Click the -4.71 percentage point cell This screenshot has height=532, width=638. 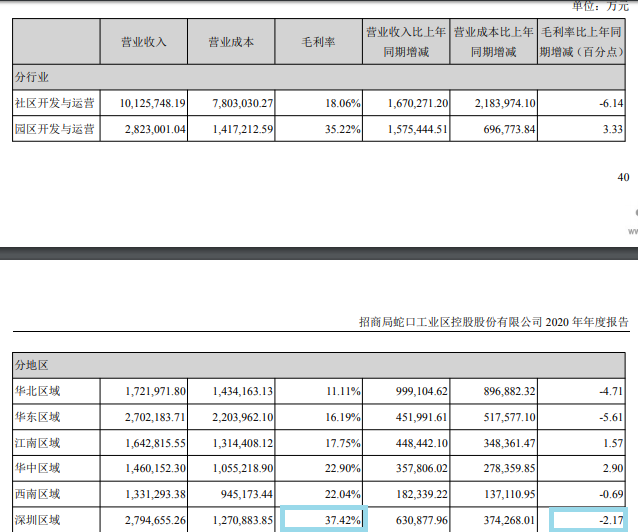581,391
